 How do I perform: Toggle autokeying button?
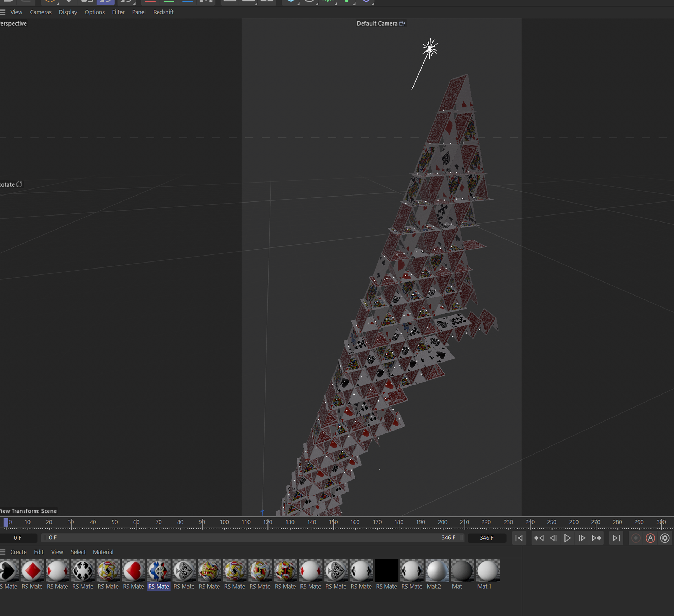click(x=650, y=538)
